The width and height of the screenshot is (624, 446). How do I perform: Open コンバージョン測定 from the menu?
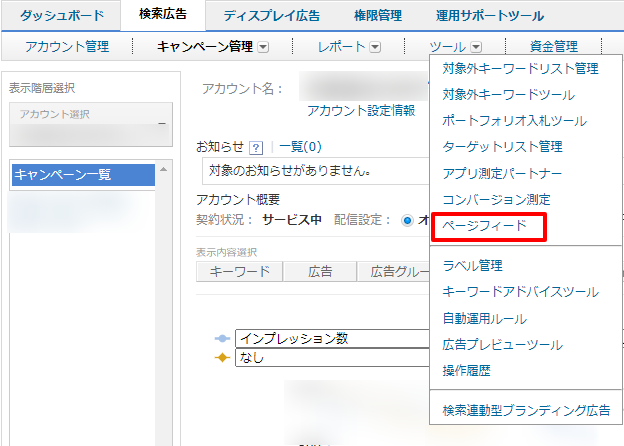496,200
